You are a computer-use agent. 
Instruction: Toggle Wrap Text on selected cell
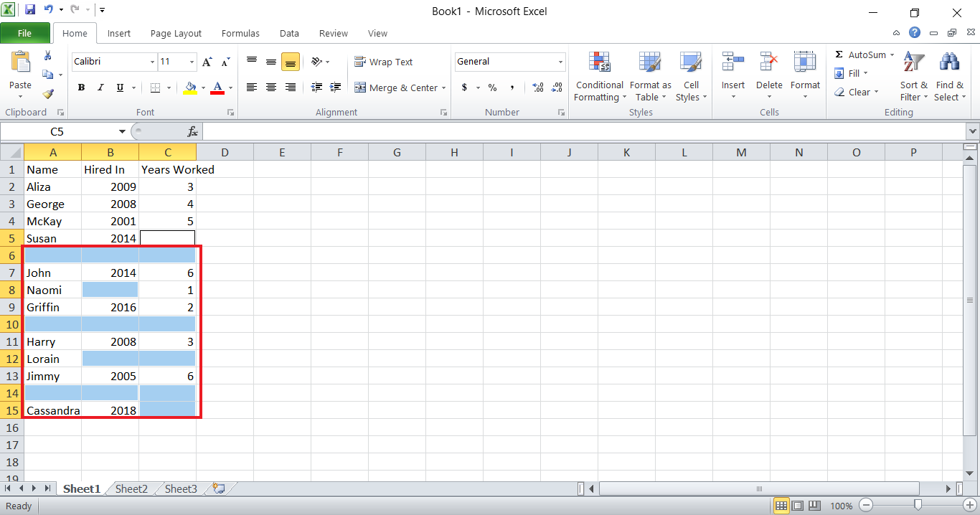[x=384, y=62]
